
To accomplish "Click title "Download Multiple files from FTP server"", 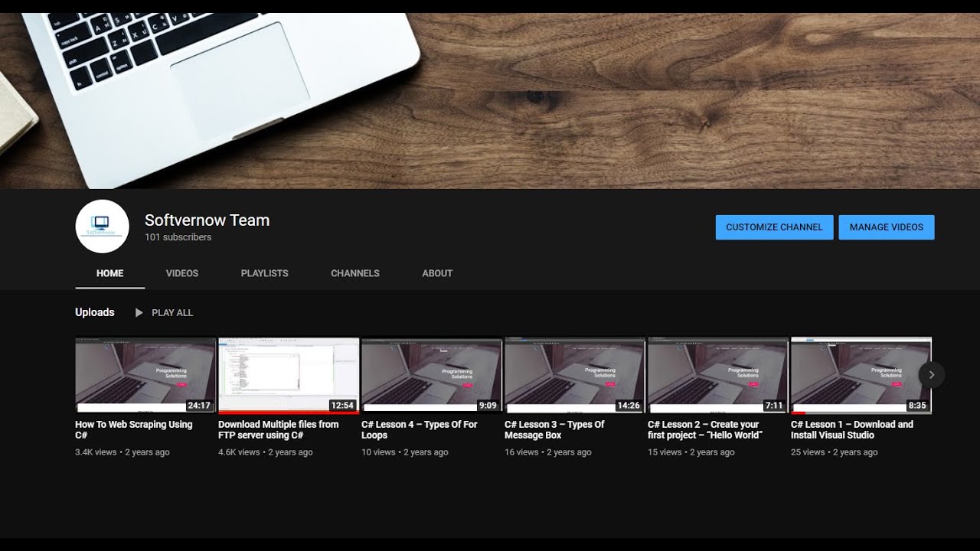I will pyautogui.click(x=279, y=430).
